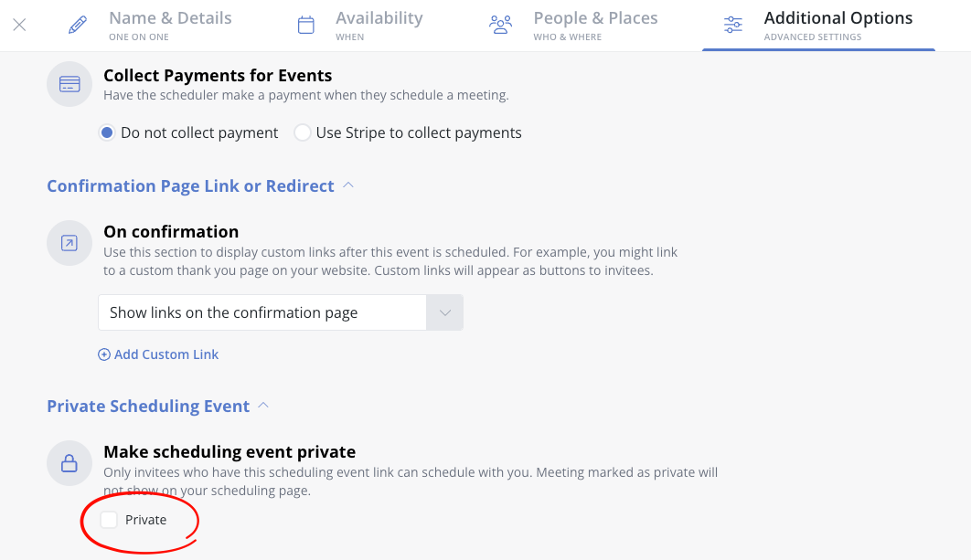
Task: Click the credit card payment icon
Action: pyautogui.click(x=69, y=84)
